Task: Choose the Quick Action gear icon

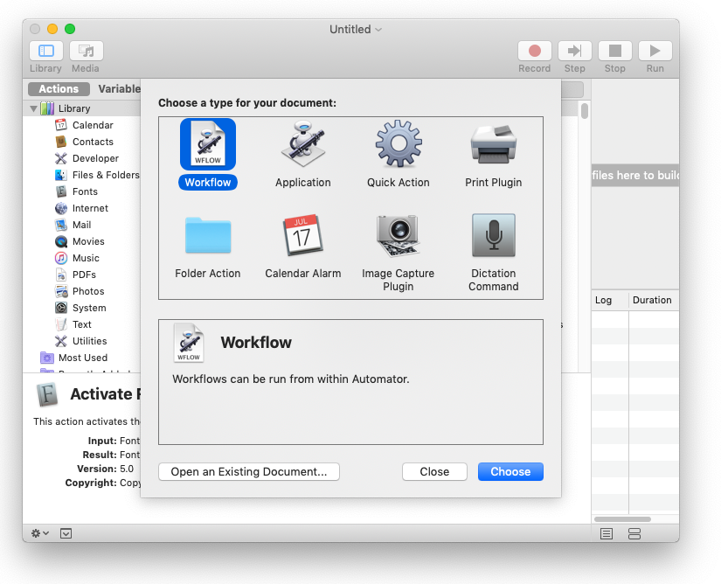Action: [x=399, y=143]
